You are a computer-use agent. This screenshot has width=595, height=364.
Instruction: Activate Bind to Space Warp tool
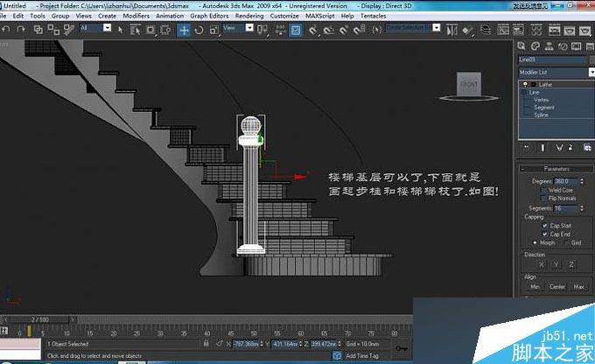tap(68, 30)
